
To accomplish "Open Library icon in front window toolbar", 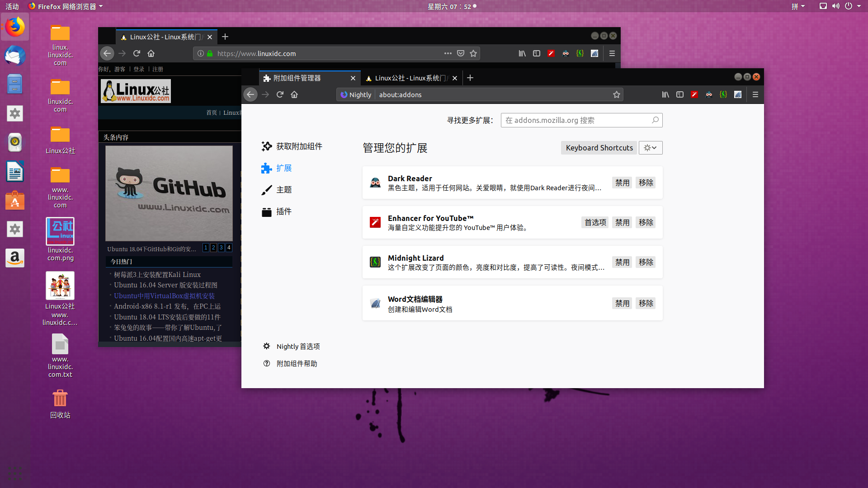I will tap(665, 94).
